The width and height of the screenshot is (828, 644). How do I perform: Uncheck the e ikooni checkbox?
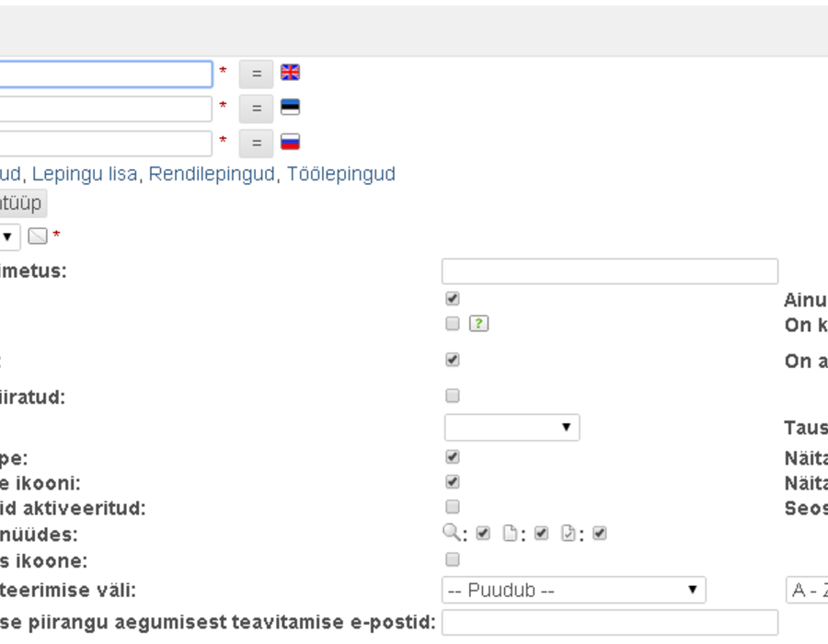tap(453, 482)
